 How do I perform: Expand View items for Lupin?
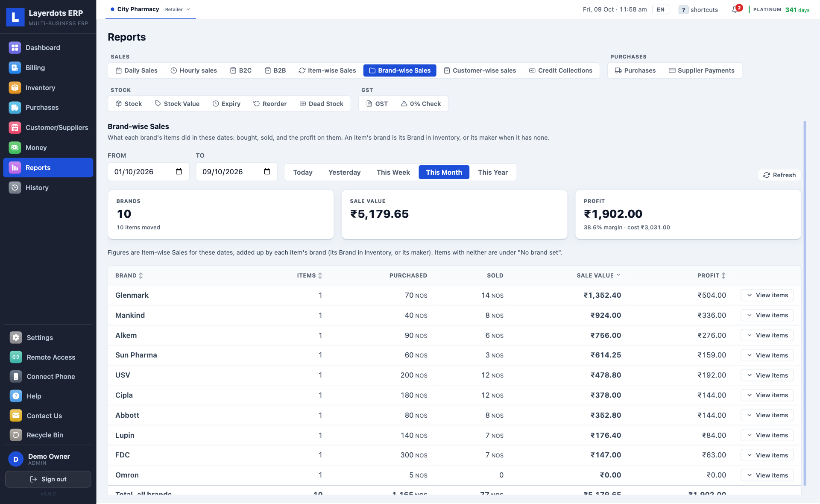point(767,435)
